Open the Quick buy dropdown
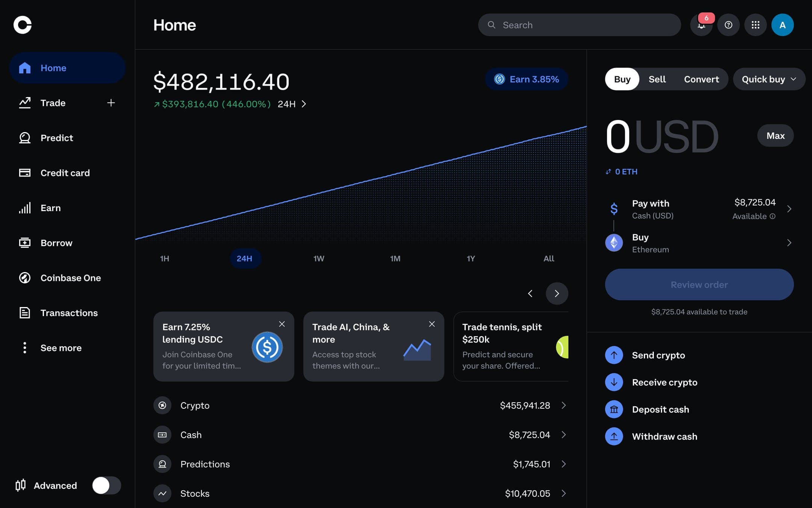This screenshot has width=812, height=508. [x=769, y=79]
